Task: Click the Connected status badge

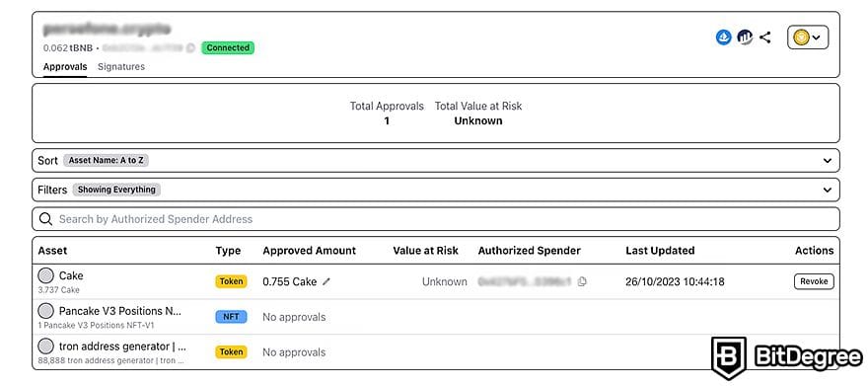Action: [x=228, y=48]
